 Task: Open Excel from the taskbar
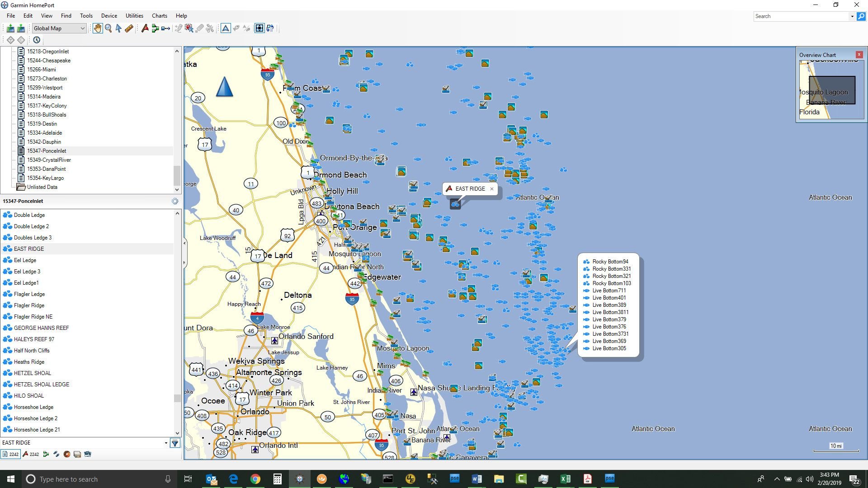pos(565,479)
